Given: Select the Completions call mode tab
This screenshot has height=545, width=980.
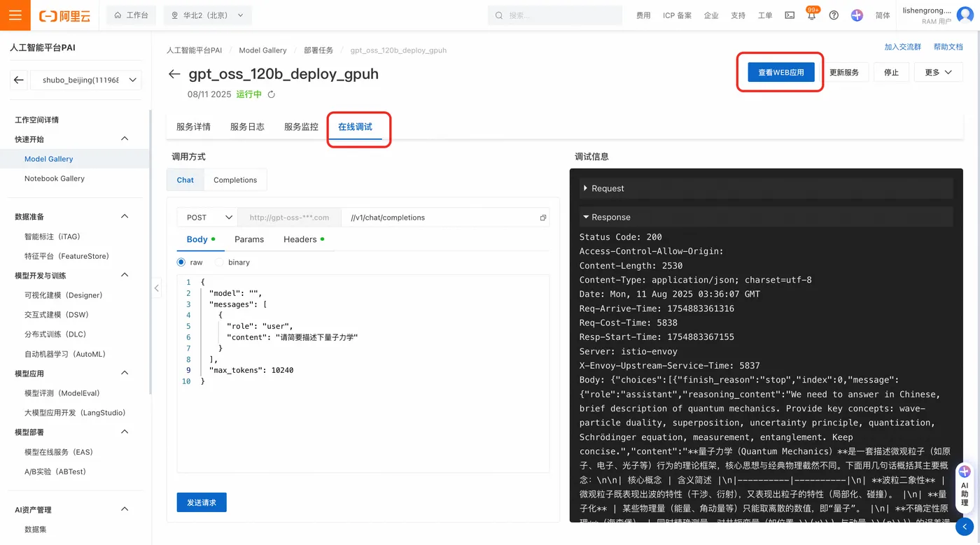Looking at the screenshot, I should tap(235, 180).
